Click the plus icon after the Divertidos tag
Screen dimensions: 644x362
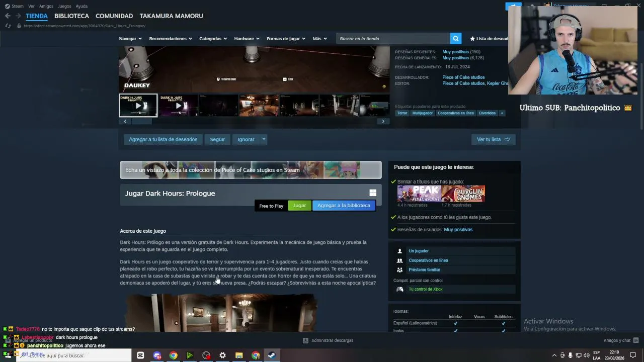point(502,113)
